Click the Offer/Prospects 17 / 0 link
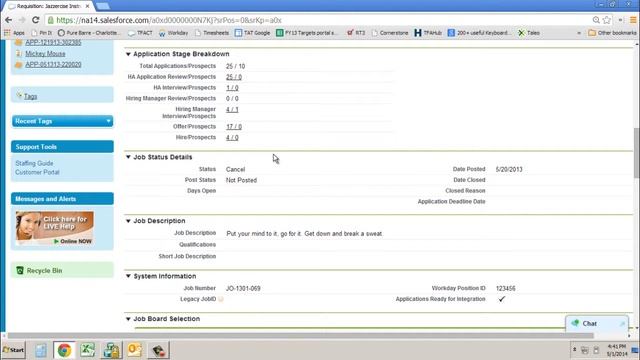This screenshot has height=360, width=640. click(234, 127)
